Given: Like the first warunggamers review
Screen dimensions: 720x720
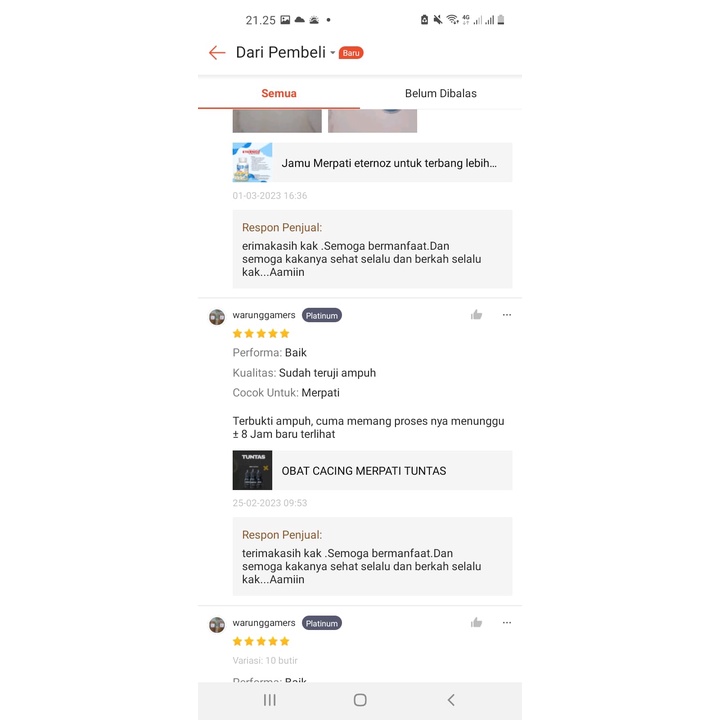Looking at the screenshot, I should click(476, 315).
